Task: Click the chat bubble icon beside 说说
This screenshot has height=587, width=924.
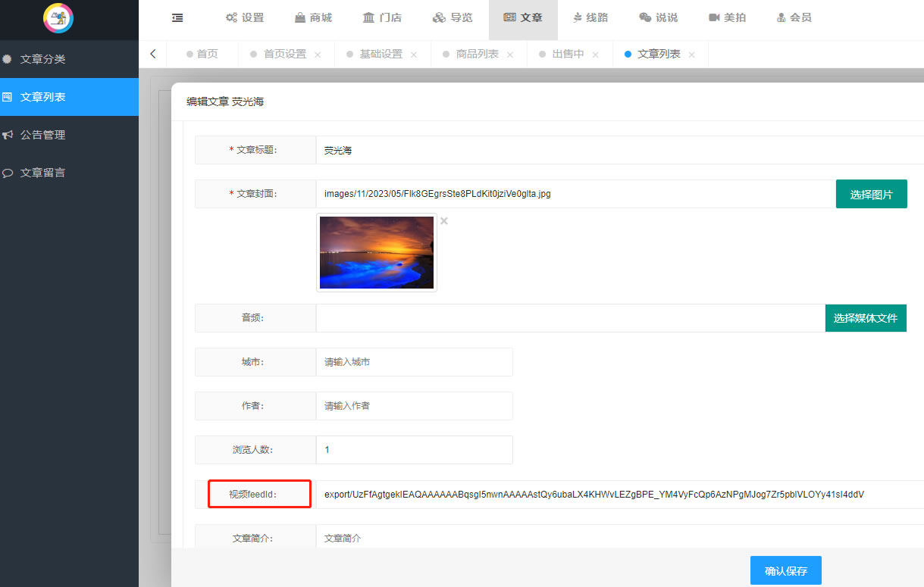Action: pos(645,17)
